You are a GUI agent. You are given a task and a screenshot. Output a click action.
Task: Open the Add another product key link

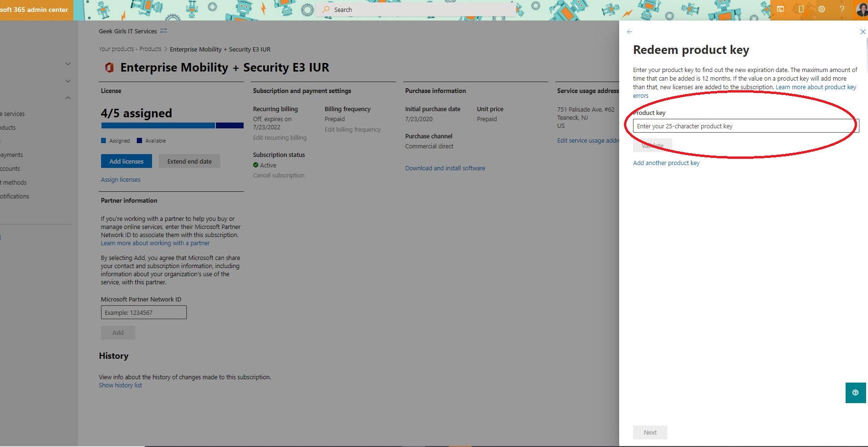pos(666,163)
